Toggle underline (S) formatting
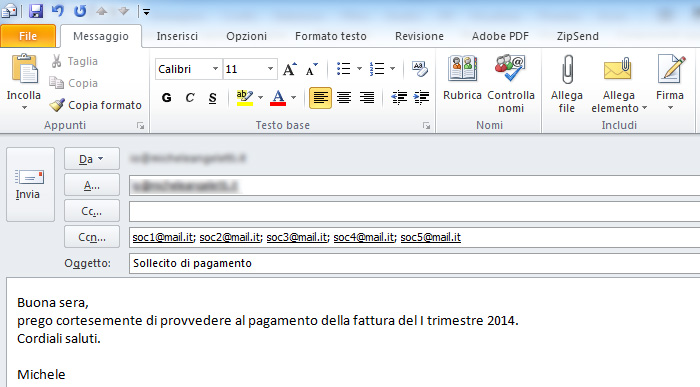The width and height of the screenshot is (700, 387). coord(212,98)
